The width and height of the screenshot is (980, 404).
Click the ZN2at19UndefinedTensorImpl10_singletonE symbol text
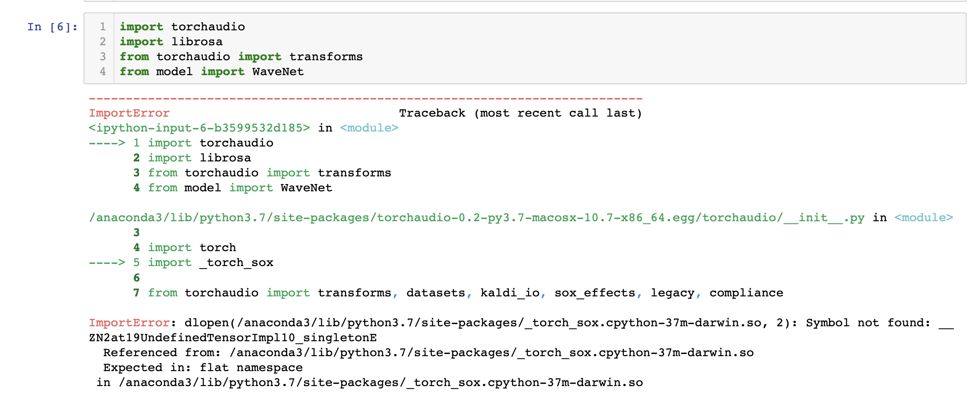(233, 338)
